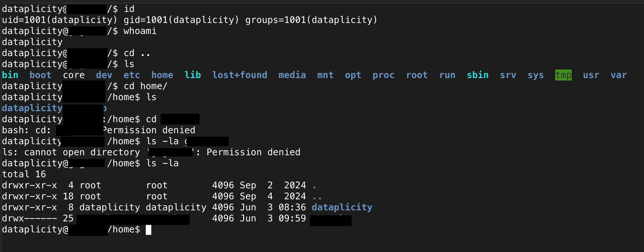Click the 'lost+found' directory name
This screenshot has height=252, width=644.
(240, 75)
